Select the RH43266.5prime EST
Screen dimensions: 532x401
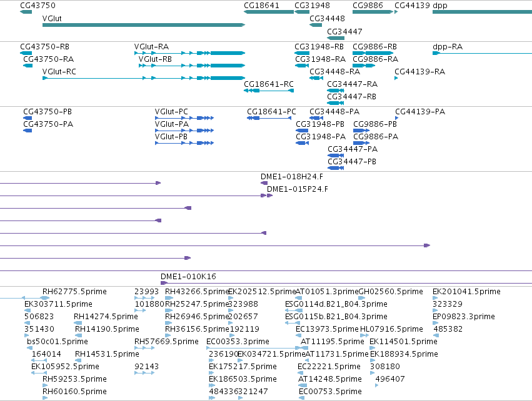pyautogui.click(x=169, y=298)
